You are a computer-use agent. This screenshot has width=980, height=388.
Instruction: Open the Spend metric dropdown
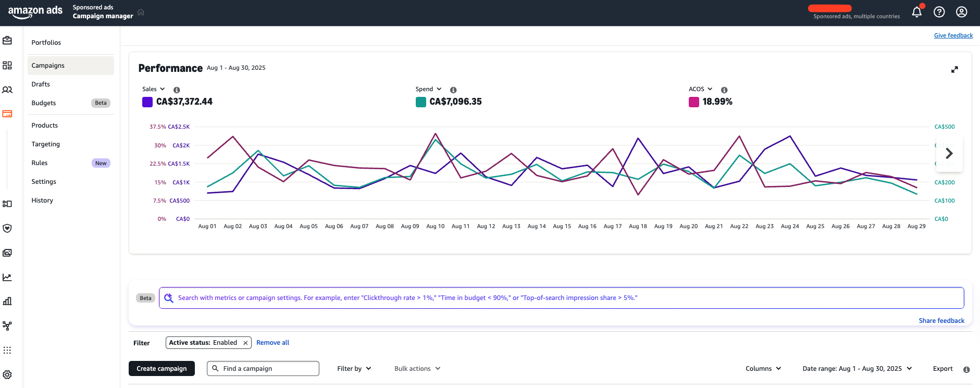pos(428,89)
